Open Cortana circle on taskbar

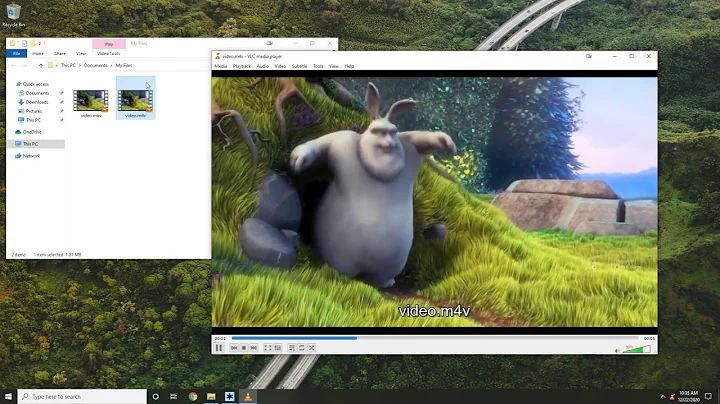click(155, 396)
